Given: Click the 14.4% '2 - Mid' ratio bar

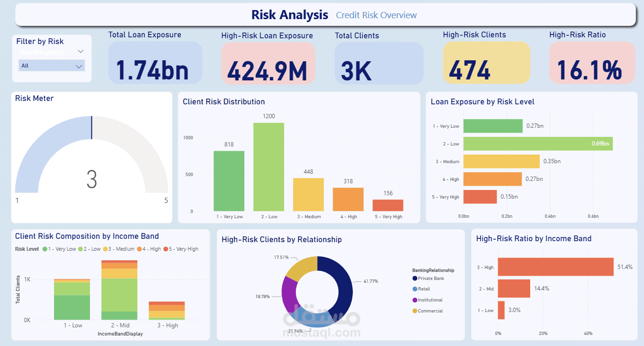Looking at the screenshot, I should click(514, 289).
